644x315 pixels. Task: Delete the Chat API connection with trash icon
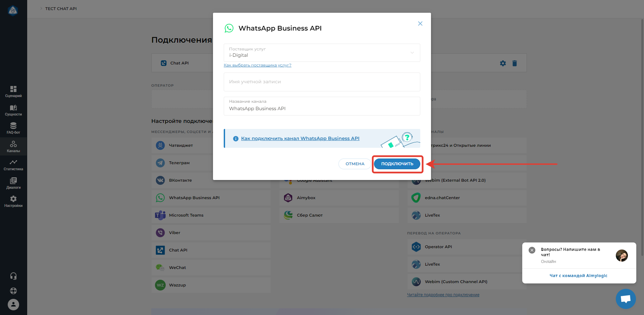pos(515,63)
